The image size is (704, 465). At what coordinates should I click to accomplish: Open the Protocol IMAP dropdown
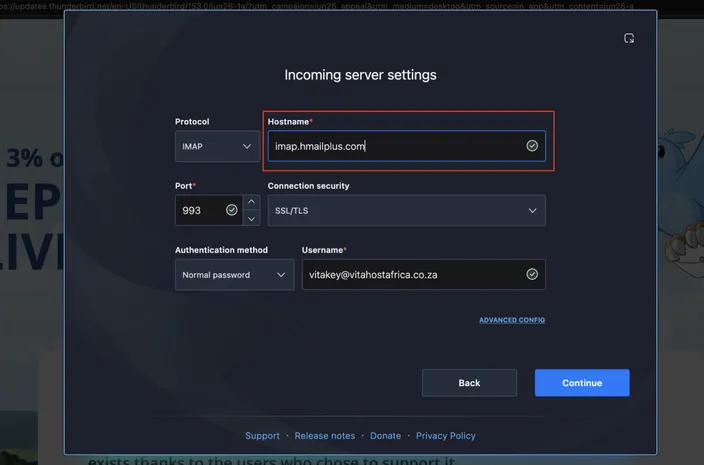click(217, 146)
